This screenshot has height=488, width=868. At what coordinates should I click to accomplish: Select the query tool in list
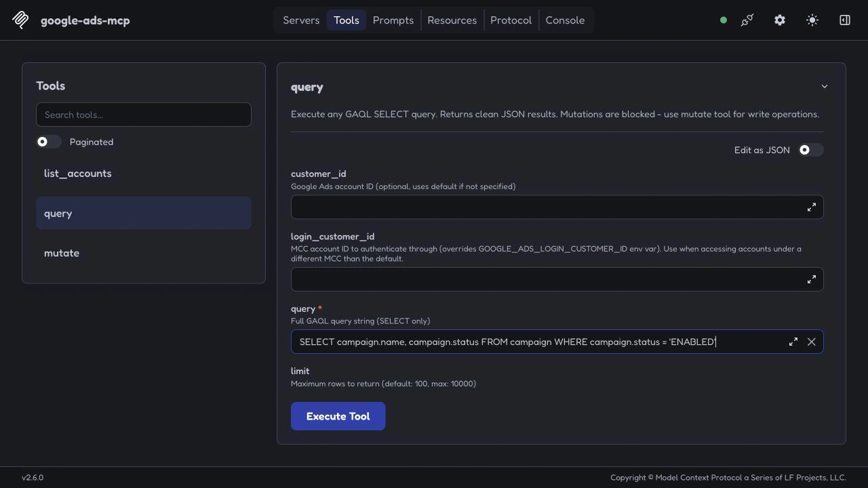click(144, 213)
